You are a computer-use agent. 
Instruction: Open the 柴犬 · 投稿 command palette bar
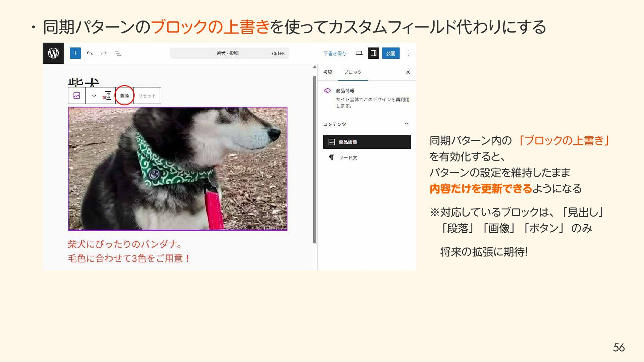tap(229, 53)
